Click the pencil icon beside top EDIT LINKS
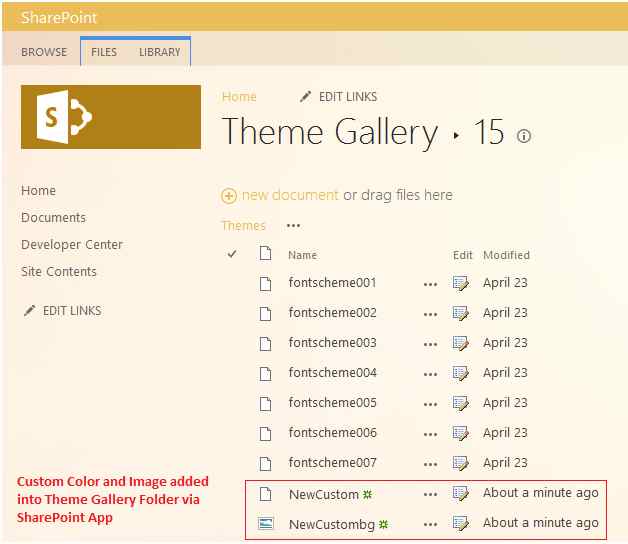This screenshot has height=544, width=628. [305, 97]
